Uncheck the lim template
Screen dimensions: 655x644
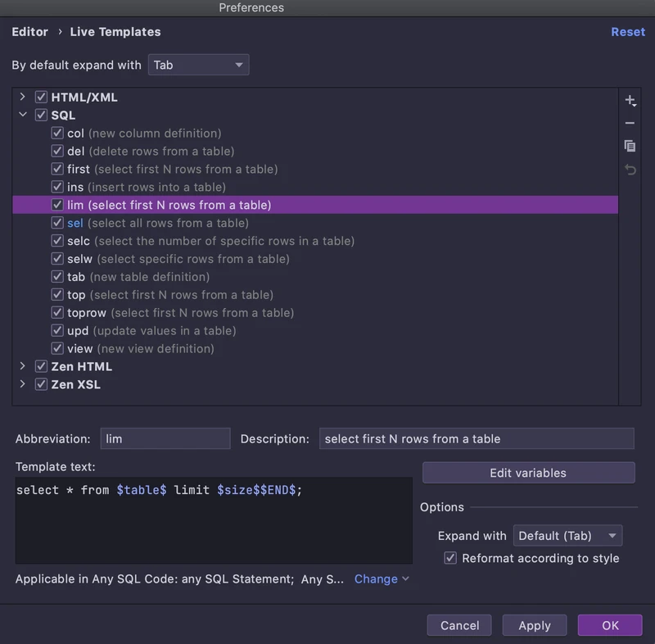click(57, 205)
